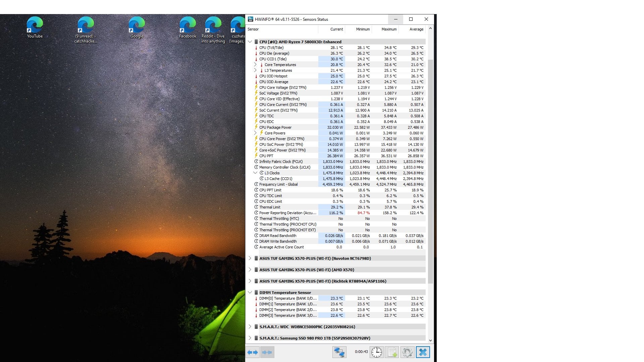Click the blue X close sensors button
Screen dimensions: 644x362
(423, 352)
